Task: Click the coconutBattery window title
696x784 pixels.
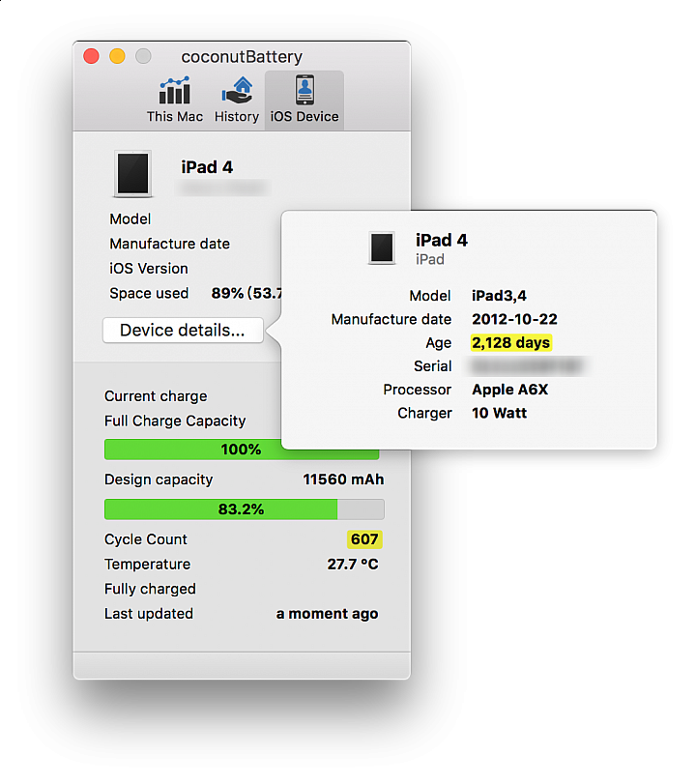Action: point(242,57)
